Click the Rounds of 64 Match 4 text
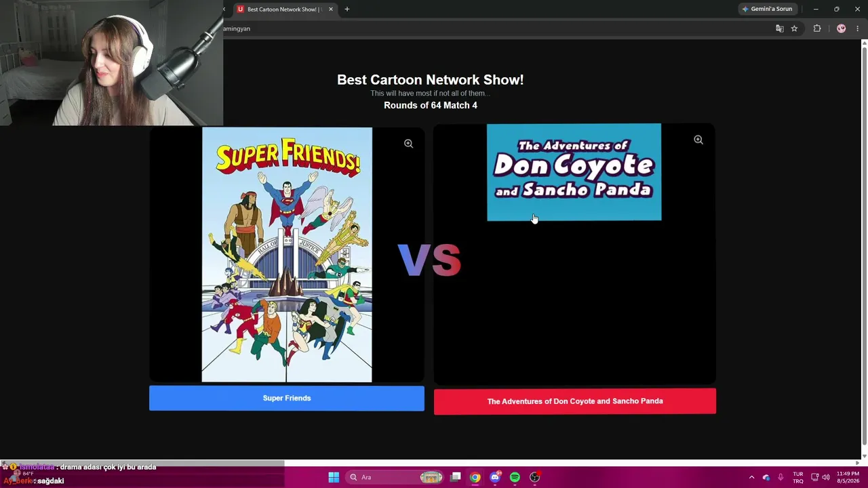The height and width of the screenshot is (488, 868). 431,106
